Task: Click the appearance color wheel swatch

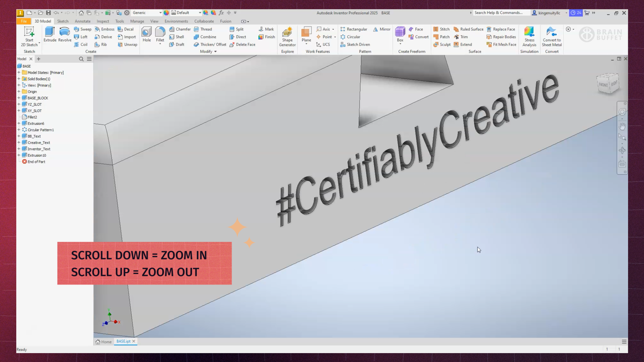Action: [x=166, y=13]
